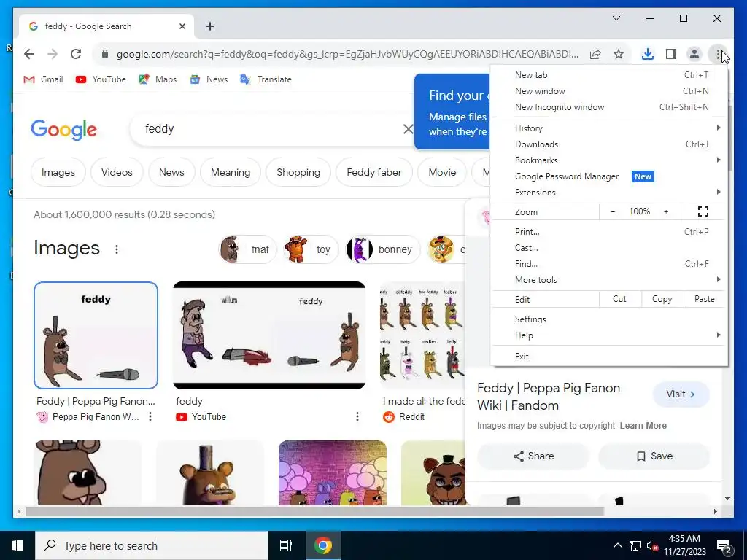This screenshot has width=747, height=560.
Task: Click the Save button in preview panel
Action: click(654, 456)
